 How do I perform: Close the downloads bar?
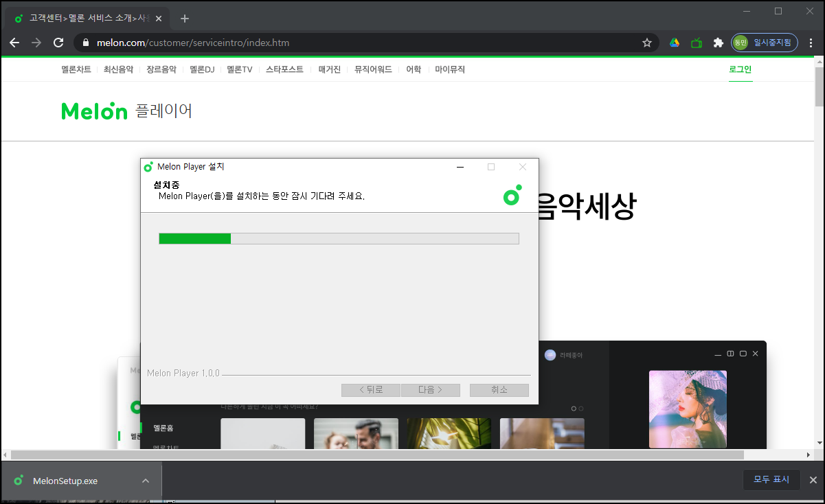[x=813, y=480]
